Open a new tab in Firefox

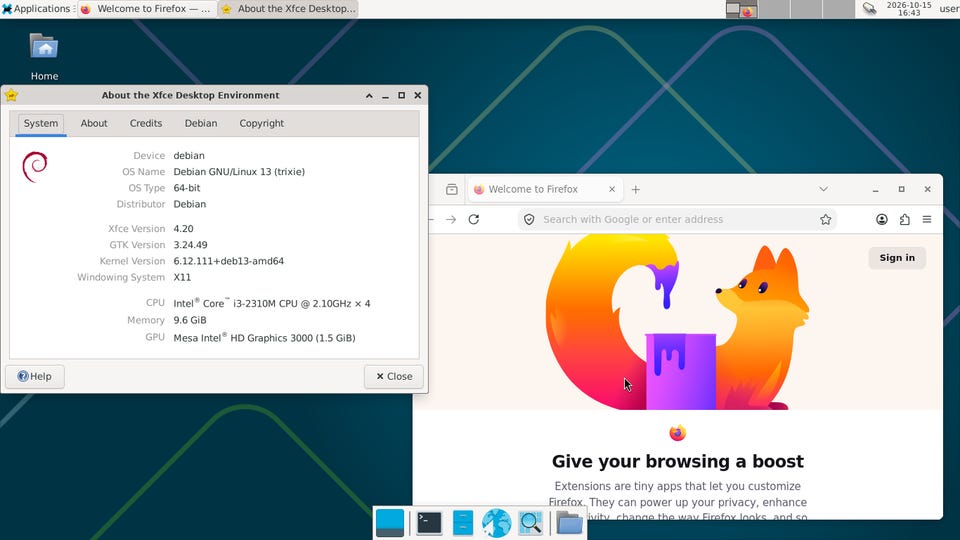pyautogui.click(x=636, y=190)
